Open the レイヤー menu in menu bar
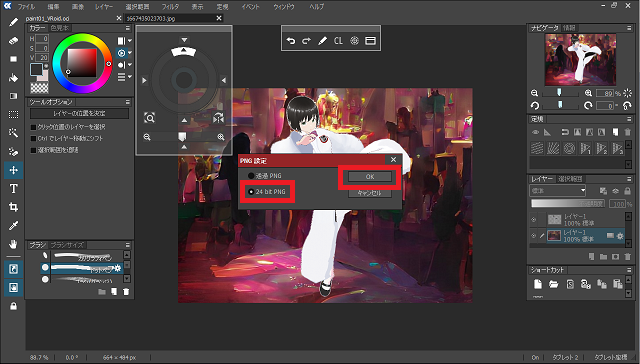Screen dimensions: 640x364 pos(104,7)
